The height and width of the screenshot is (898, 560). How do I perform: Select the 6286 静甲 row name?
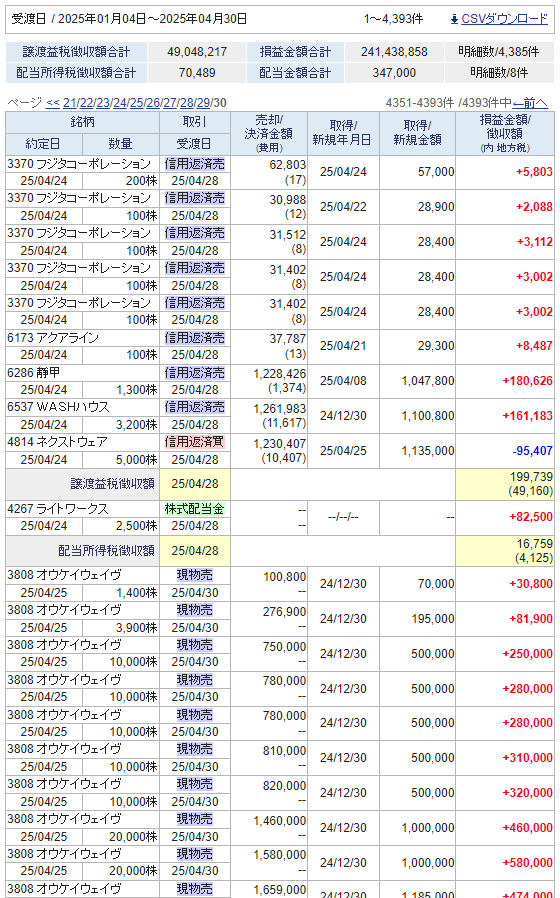[x=34, y=373]
